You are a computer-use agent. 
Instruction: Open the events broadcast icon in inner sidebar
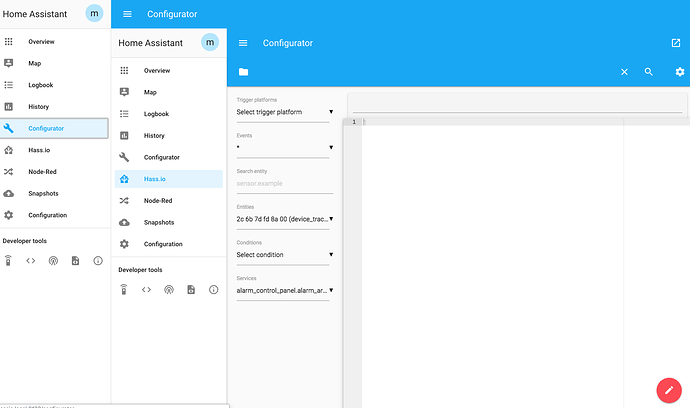click(168, 290)
